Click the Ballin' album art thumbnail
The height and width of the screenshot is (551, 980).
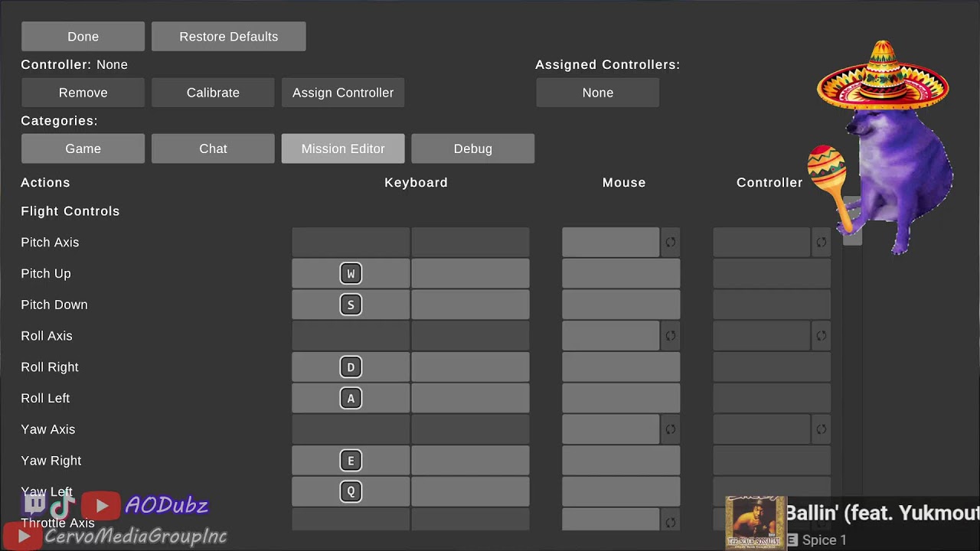click(756, 523)
